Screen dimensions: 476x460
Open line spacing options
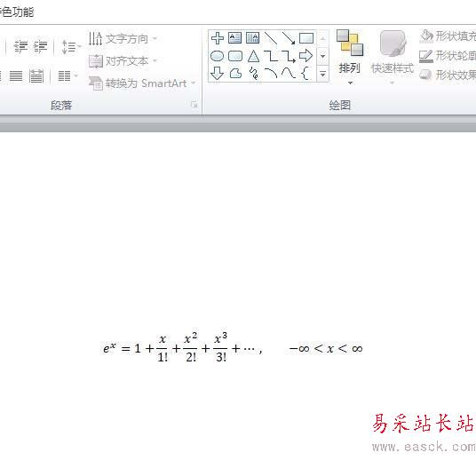coord(71,47)
